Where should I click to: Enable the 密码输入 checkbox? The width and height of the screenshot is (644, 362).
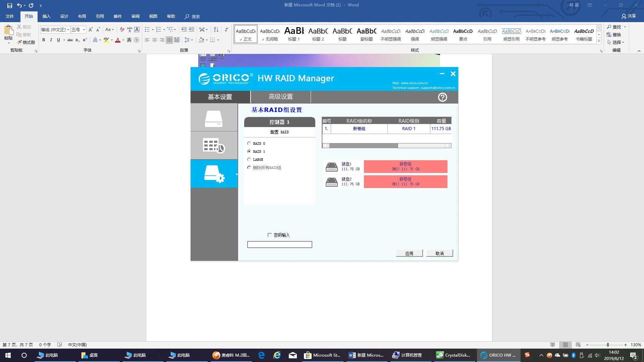[x=270, y=235]
